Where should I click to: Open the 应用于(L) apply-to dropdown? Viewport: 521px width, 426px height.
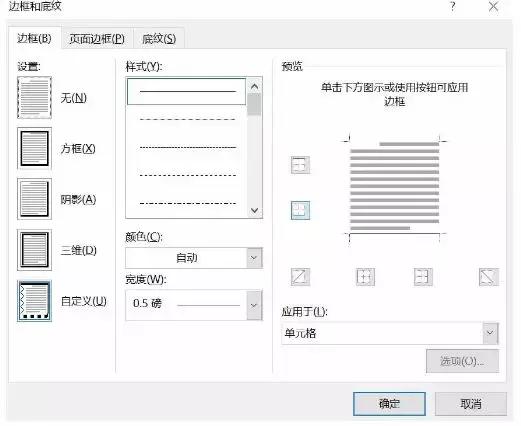tap(490, 333)
